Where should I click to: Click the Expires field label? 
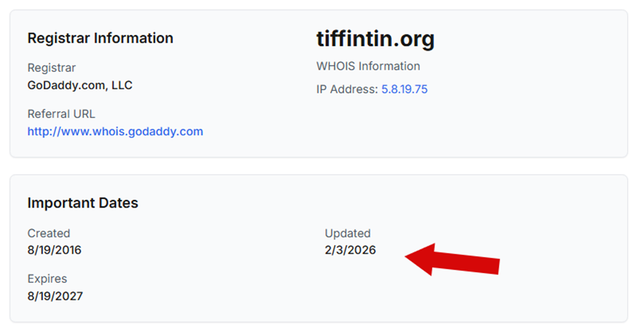[47, 278]
